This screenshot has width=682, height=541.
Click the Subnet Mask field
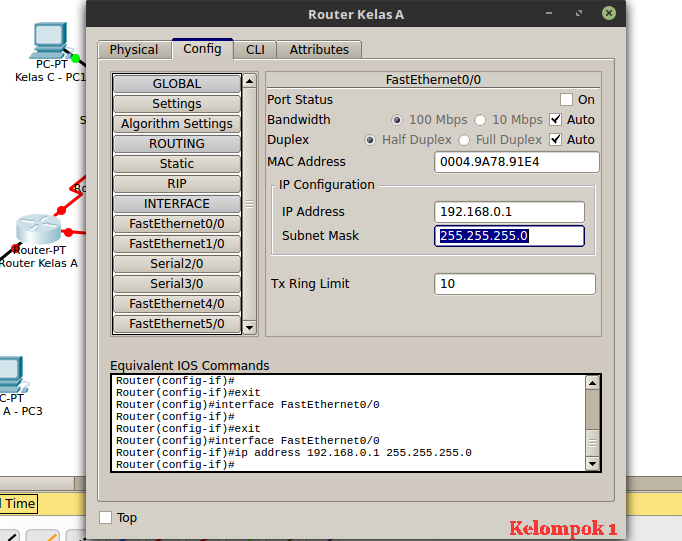coord(509,236)
